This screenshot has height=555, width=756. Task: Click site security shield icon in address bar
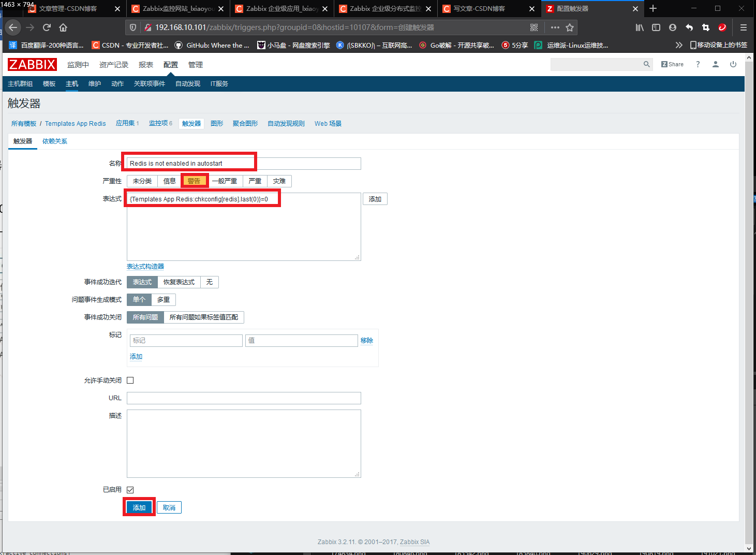(x=133, y=27)
